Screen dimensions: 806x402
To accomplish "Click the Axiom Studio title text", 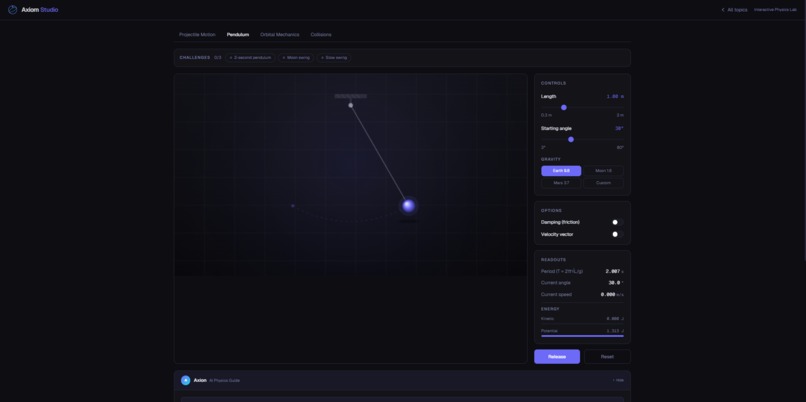I will coord(40,10).
